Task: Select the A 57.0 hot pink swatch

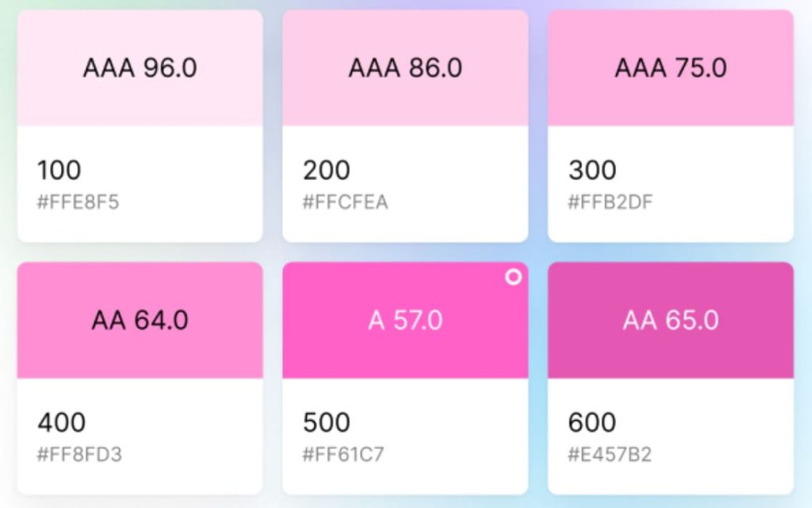Action: pos(405,320)
